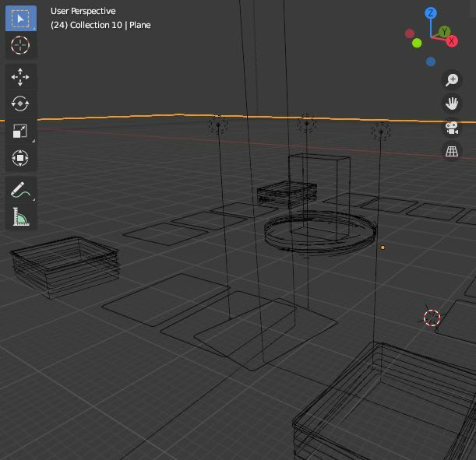Screen dimensions: 476x460
Task: Click the orange object origin dot
Action: coord(383,248)
